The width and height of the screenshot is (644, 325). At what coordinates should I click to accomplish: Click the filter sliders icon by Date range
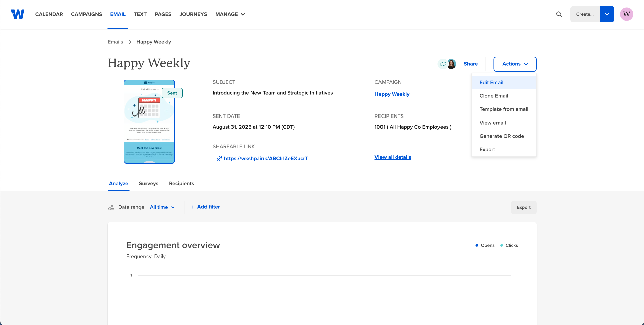click(x=111, y=207)
